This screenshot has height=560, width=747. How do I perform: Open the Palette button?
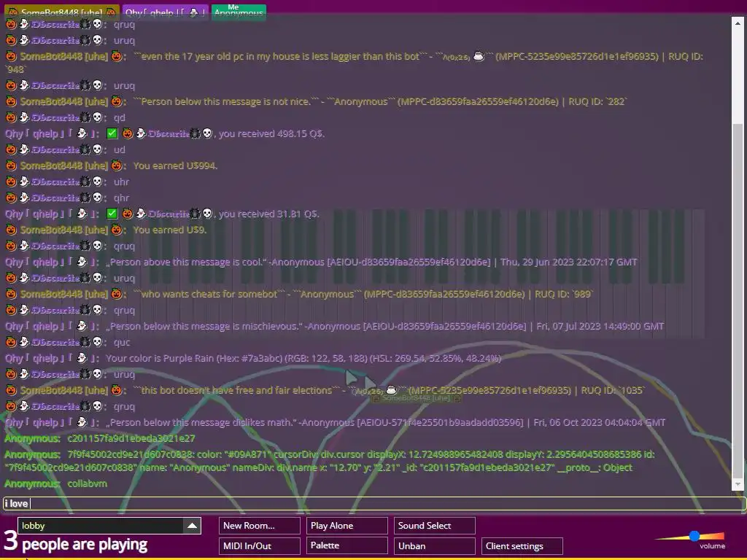tap(347, 545)
